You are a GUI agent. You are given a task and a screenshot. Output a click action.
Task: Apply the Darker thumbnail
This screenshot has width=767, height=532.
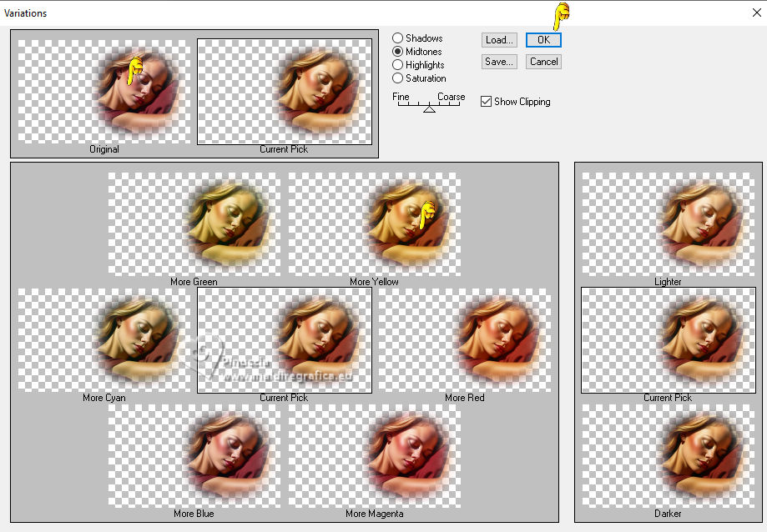coord(669,456)
